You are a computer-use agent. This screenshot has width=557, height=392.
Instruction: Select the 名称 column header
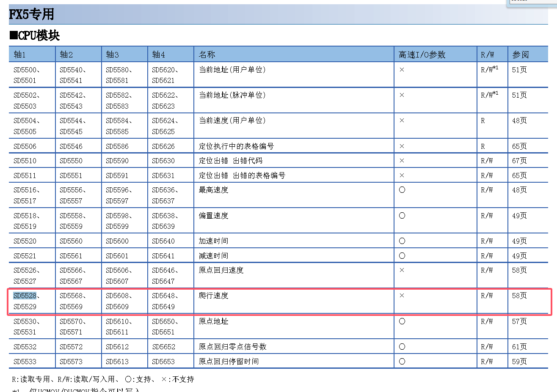click(207, 55)
